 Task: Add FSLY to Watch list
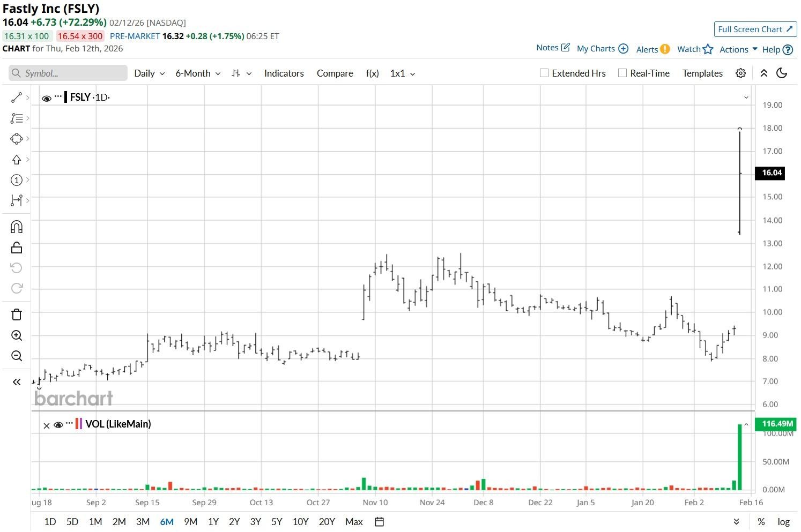click(695, 49)
